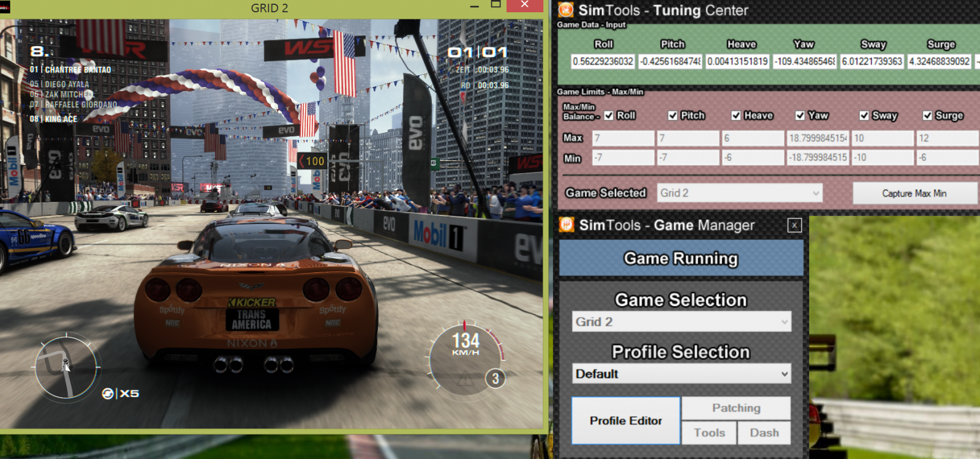Click the Capture Max Min button
This screenshot has width=980, height=459.
914,193
